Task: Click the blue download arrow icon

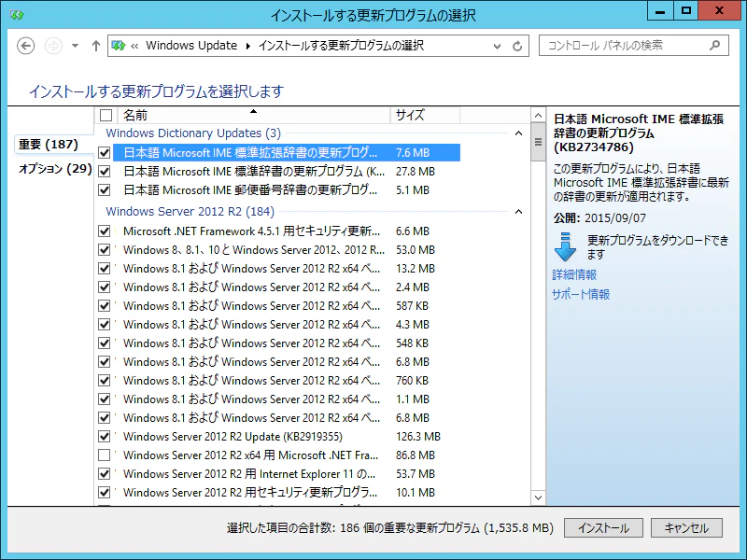Action: point(566,246)
